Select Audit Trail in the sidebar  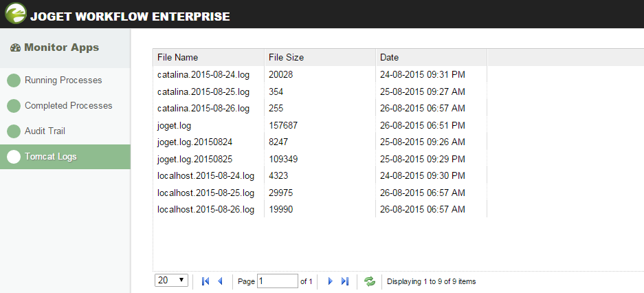pyautogui.click(x=45, y=131)
